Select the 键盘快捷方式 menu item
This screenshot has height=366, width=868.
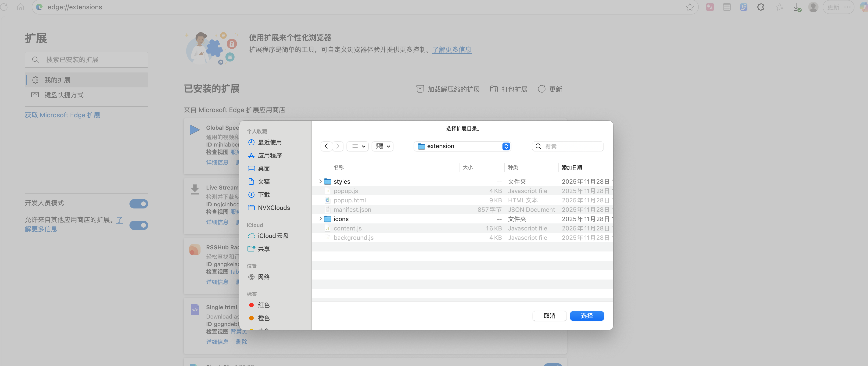tap(64, 95)
